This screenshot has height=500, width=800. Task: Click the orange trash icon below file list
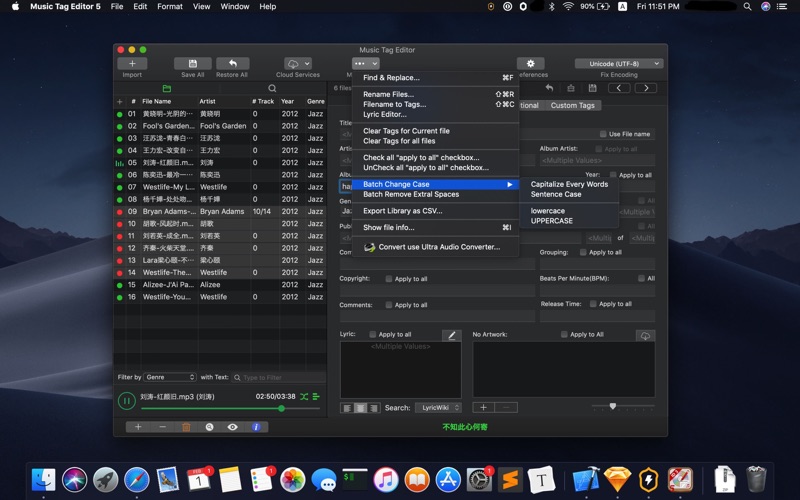click(186, 427)
